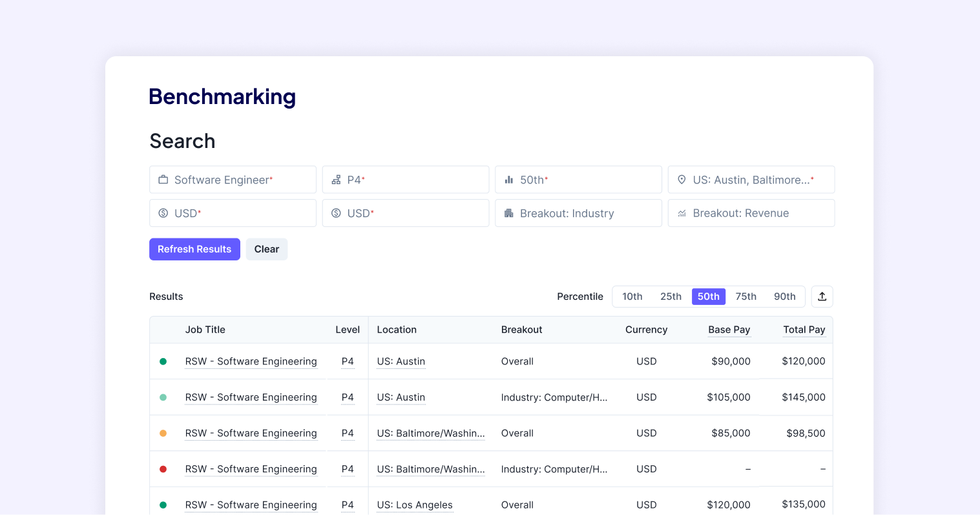
Task: Click the Currency column header
Action: point(646,330)
